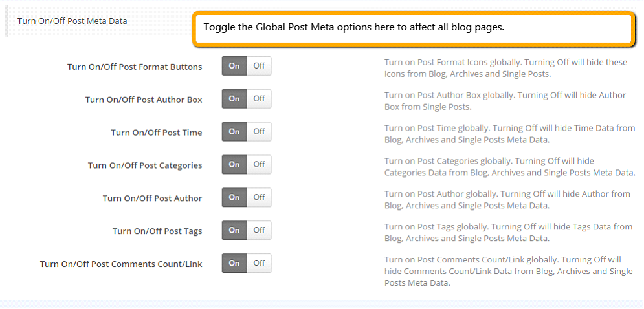Viewport: 644px width, 309px height.
Task: Switch Post Tags to Off
Action: 259,230
